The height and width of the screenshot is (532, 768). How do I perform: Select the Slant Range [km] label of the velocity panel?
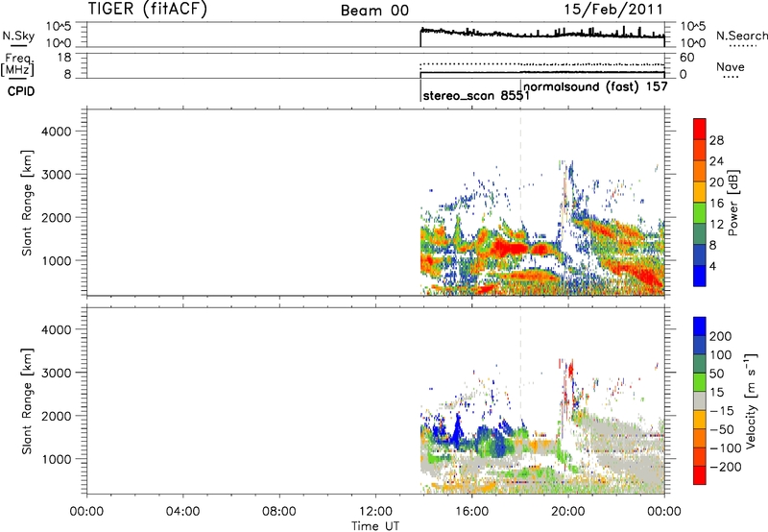click(27, 401)
